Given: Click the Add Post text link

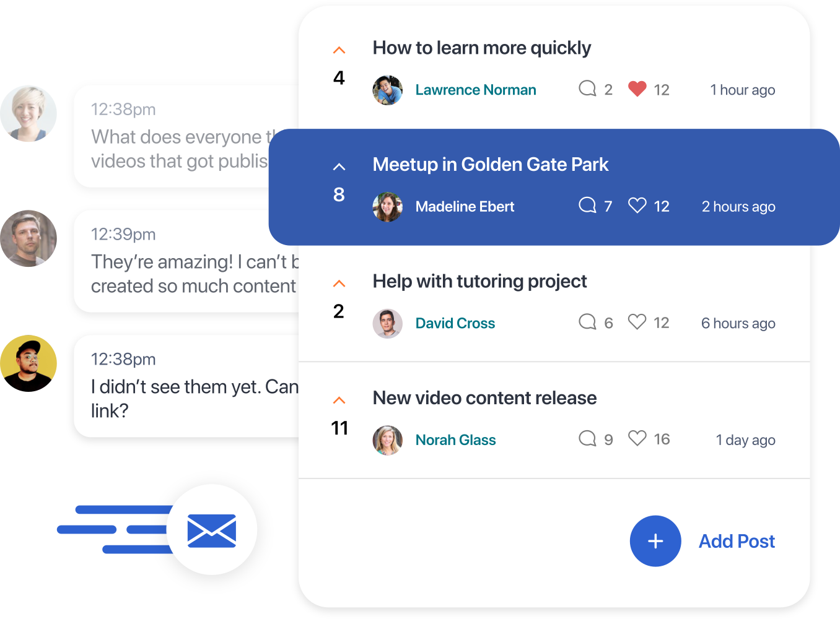Looking at the screenshot, I should click(737, 541).
